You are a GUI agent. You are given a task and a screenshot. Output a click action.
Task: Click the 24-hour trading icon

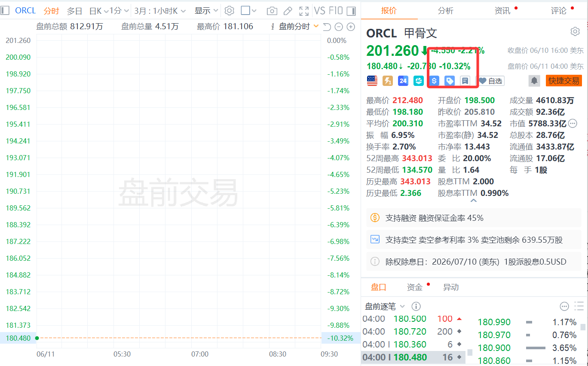click(403, 80)
